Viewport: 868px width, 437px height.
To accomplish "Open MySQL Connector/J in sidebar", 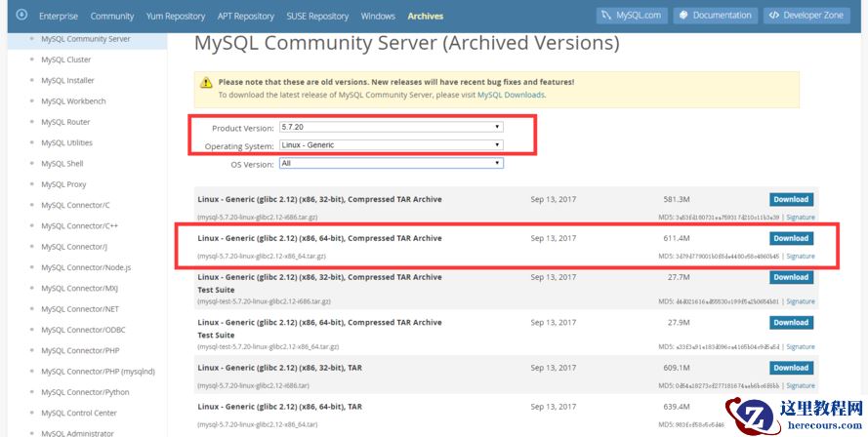I will 74,247.
